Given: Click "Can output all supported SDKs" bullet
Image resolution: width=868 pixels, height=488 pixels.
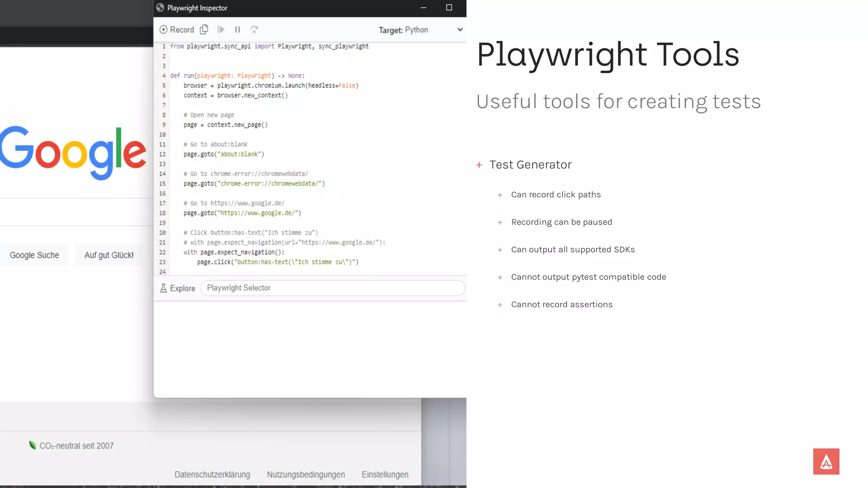Looking at the screenshot, I should pos(573,250).
